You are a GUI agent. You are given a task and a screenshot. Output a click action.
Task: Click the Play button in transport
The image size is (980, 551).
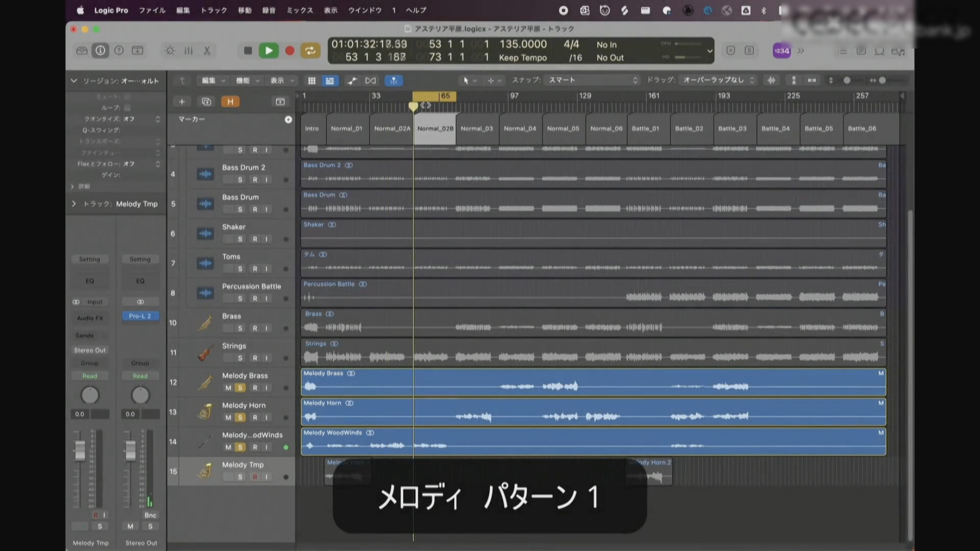tap(269, 50)
